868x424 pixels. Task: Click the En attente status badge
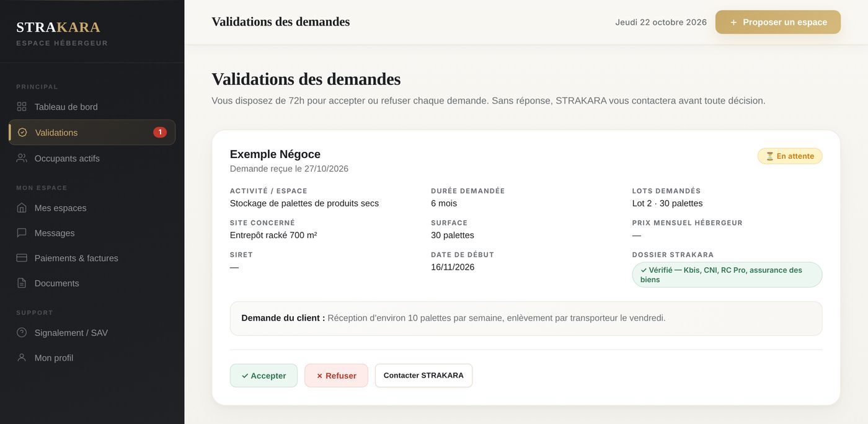point(790,156)
